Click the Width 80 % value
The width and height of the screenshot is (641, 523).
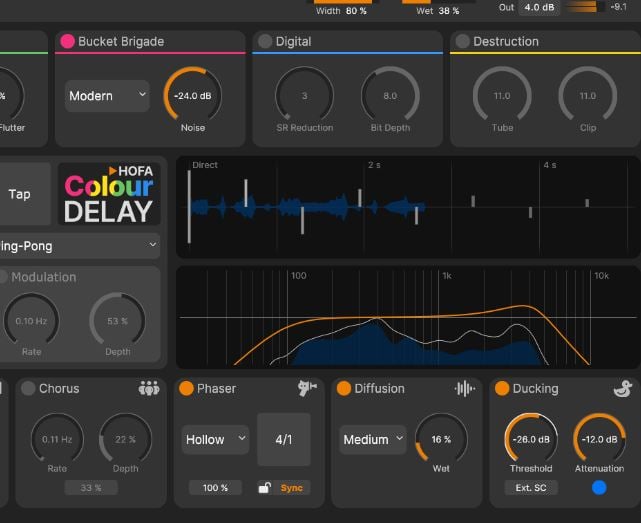pyautogui.click(x=356, y=11)
